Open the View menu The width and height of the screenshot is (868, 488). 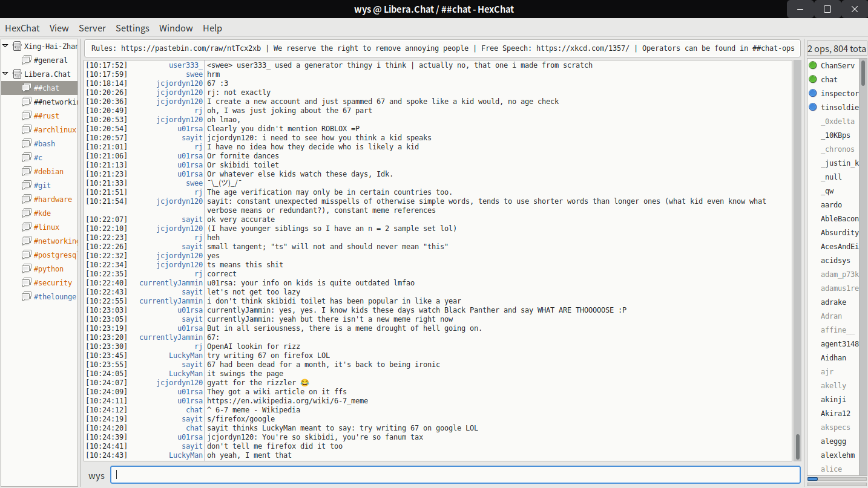[x=59, y=28]
